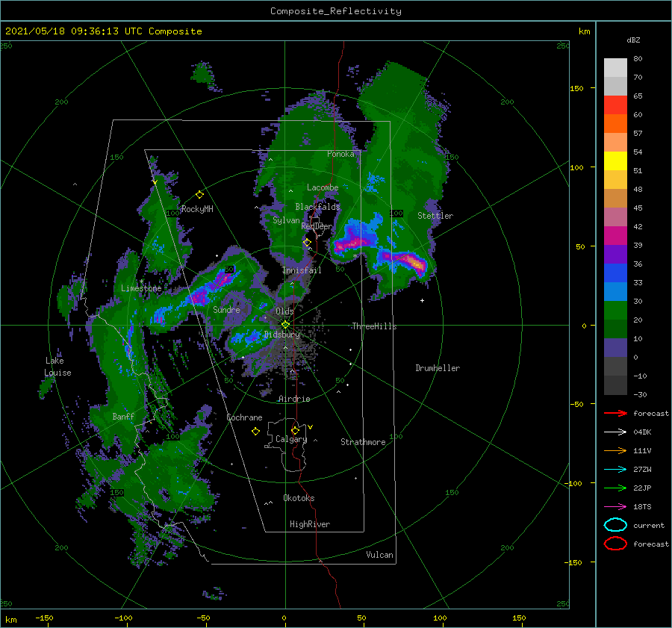
Task: Click the Innisfail city label
Action: [x=302, y=270]
